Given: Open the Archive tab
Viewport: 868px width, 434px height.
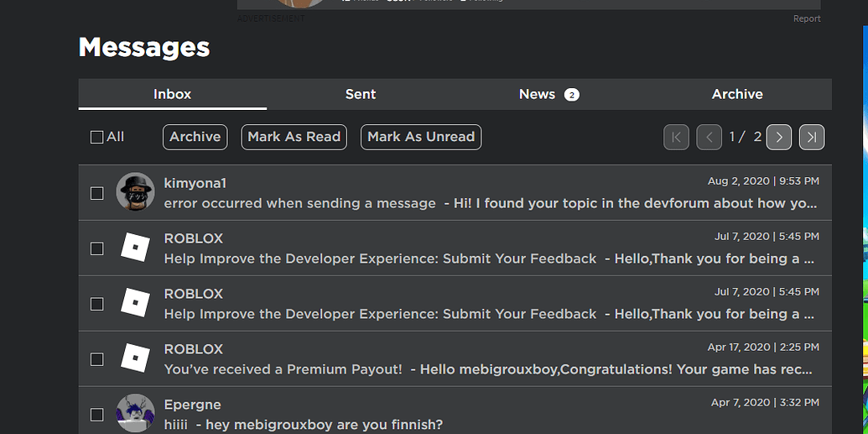Looking at the screenshot, I should click(737, 94).
